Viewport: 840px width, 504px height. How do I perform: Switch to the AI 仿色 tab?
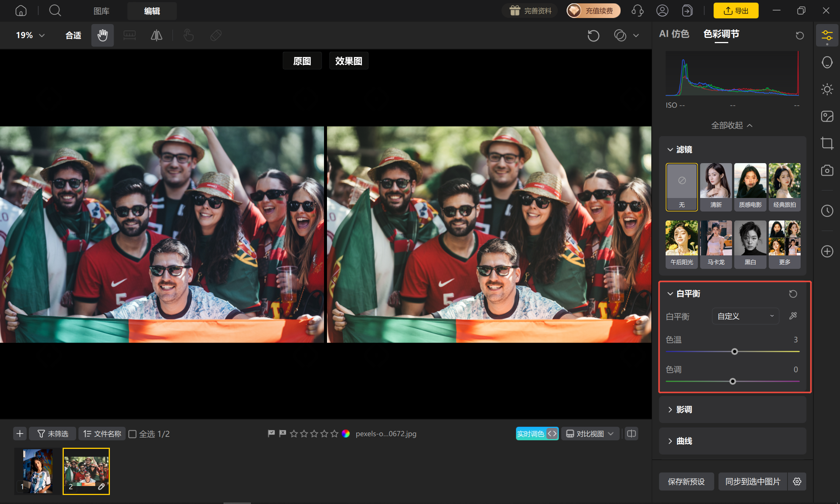click(674, 34)
